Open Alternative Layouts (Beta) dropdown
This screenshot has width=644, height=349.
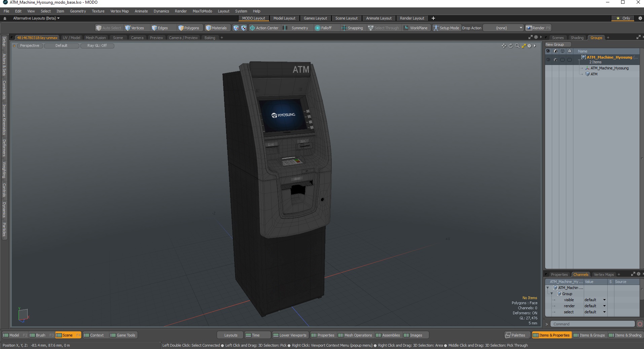tap(36, 18)
